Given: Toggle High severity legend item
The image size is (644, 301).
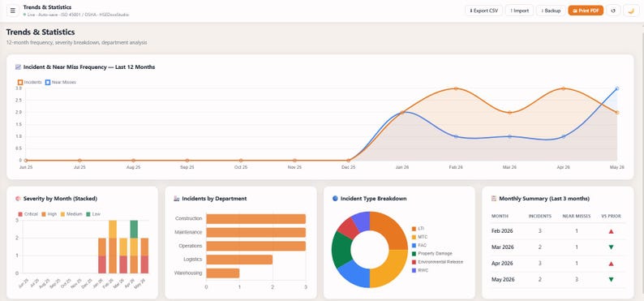Looking at the screenshot, I should pyautogui.click(x=49, y=214).
